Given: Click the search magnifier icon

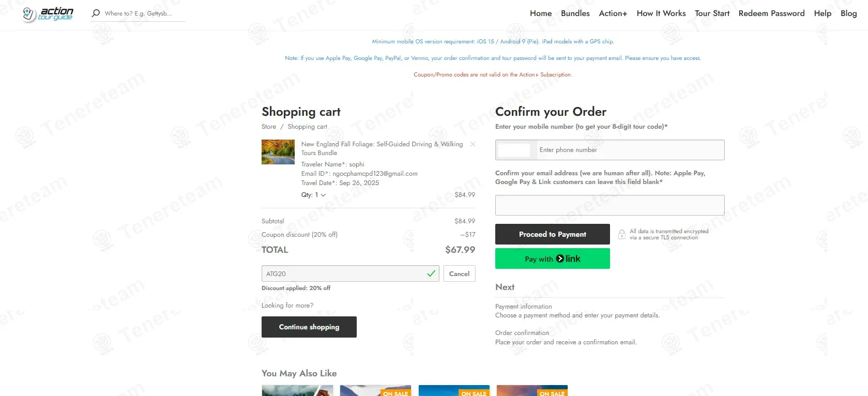Looking at the screenshot, I should pyautogui.click(x=95, y=13).
